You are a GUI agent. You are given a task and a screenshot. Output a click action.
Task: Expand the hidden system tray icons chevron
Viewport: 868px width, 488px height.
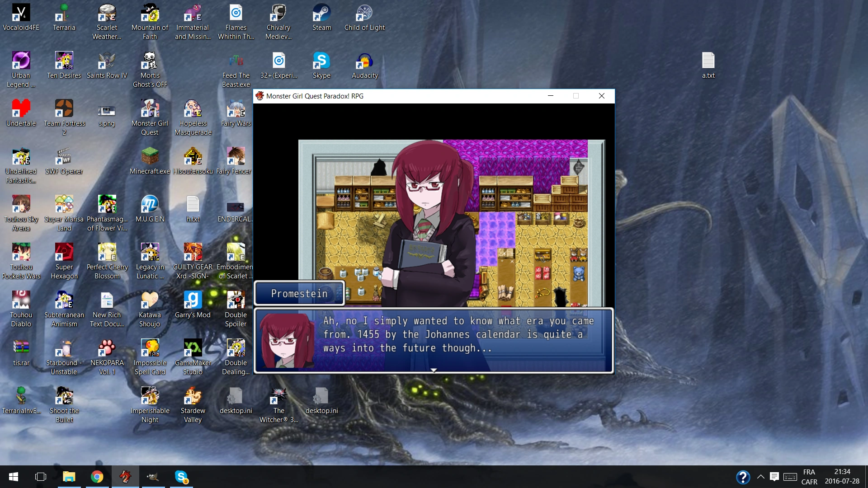tap(761, 477)
